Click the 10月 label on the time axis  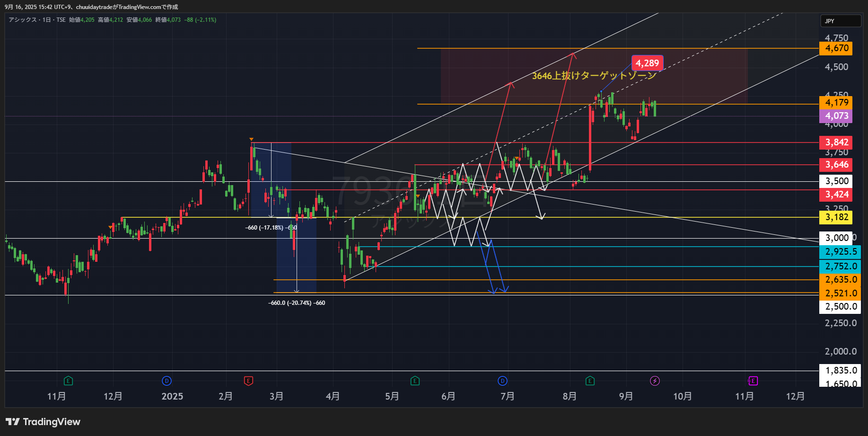click(x=682, y=396)
